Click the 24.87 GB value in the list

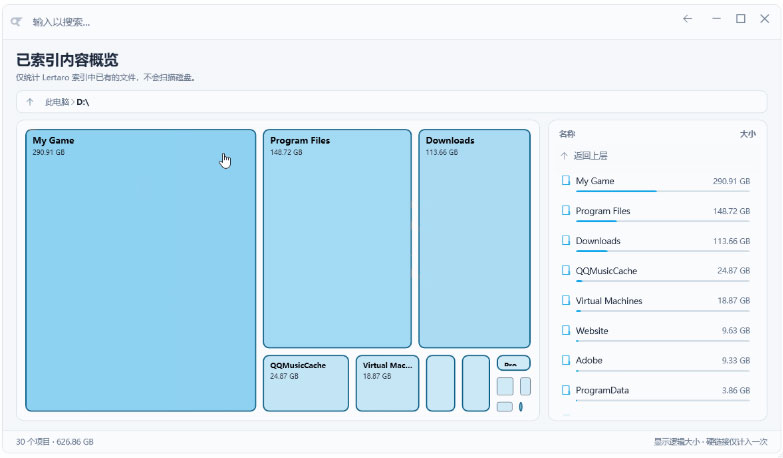point(734,270)
